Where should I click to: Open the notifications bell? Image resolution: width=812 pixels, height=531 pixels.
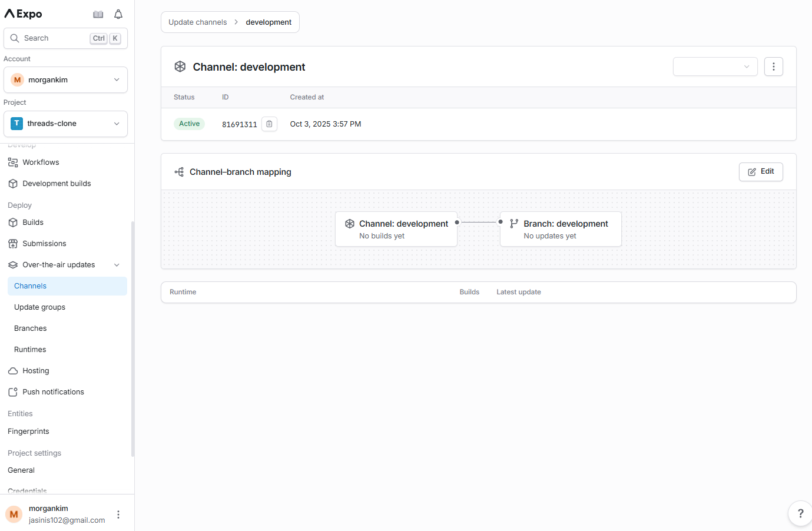118,14
